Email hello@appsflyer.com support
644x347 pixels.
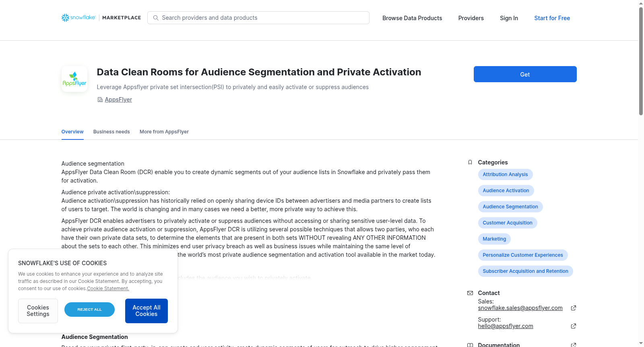pyautogui.click(x=506, y=326)
